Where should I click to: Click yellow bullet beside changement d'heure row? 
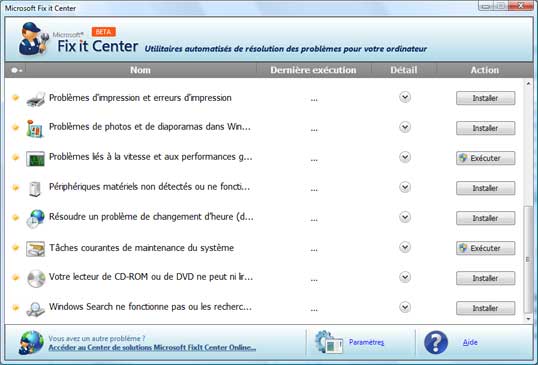tap(15, 217)
